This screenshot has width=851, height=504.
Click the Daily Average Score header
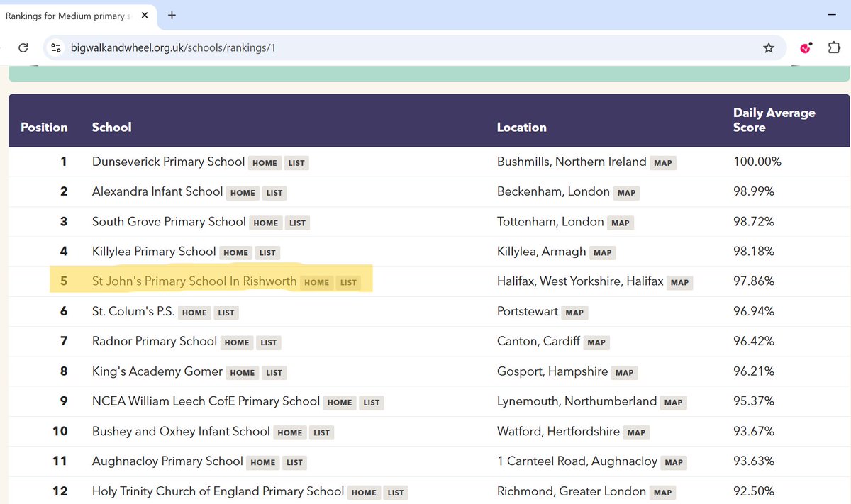click(774, 120)
